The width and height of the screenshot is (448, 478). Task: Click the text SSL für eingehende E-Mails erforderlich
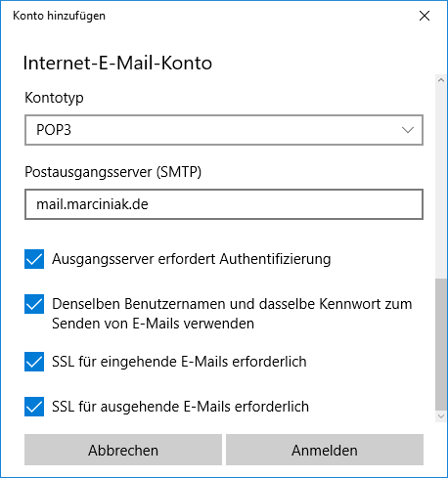(x=179, y=362)
